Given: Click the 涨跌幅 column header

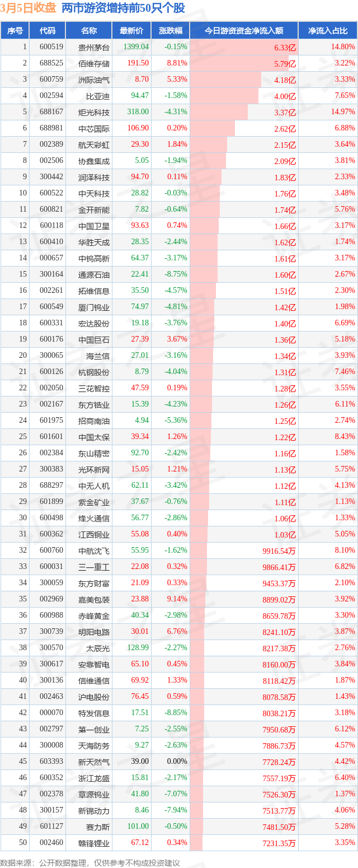Looking at the screenshot, I should point(170,31).
